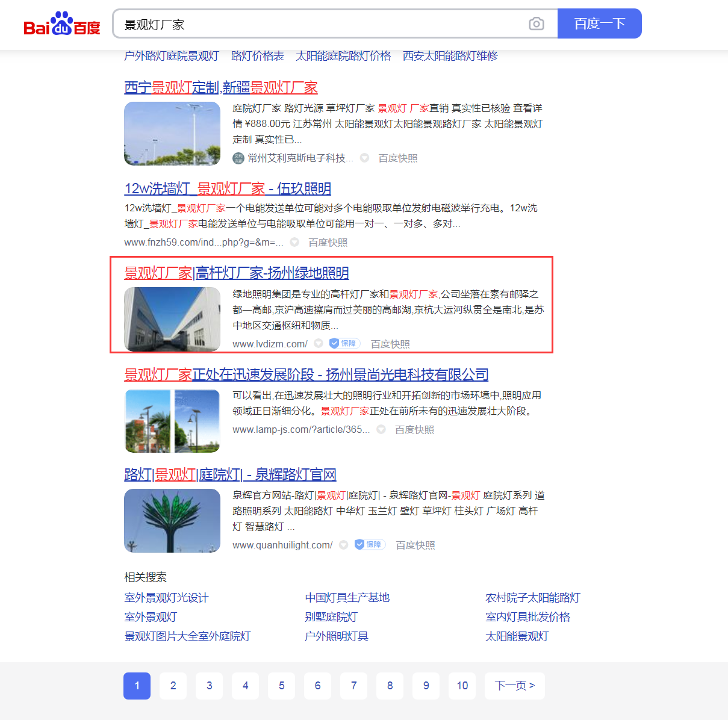This screenshot has width=728, height=720.
Task: Click the www.fnzh59.com URL
Action: pyautogui.click(x=204, y=243)
